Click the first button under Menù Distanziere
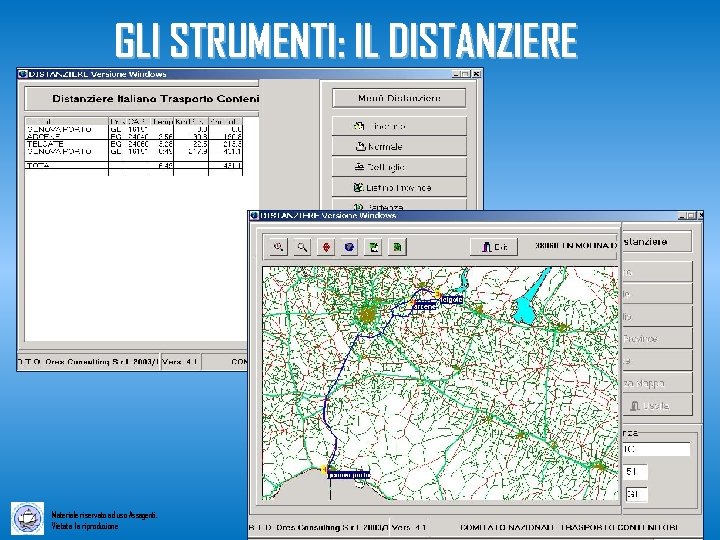 pyautogui.click(x=399, y=126)
